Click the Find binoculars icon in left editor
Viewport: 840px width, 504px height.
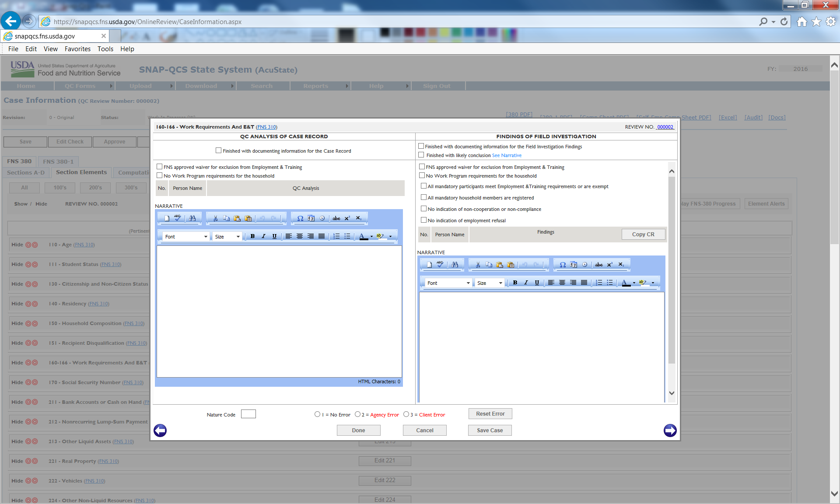192,218
